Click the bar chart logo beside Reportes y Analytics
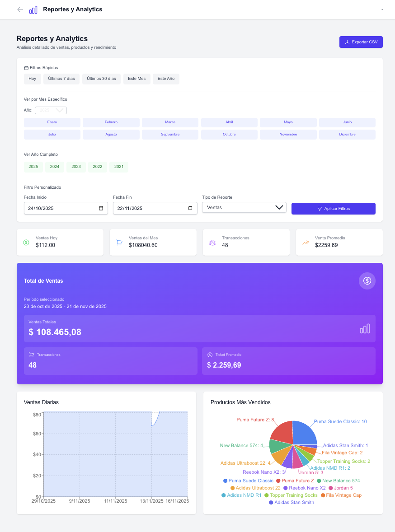Viewport: 395px width, 532px height. [33, 9]
